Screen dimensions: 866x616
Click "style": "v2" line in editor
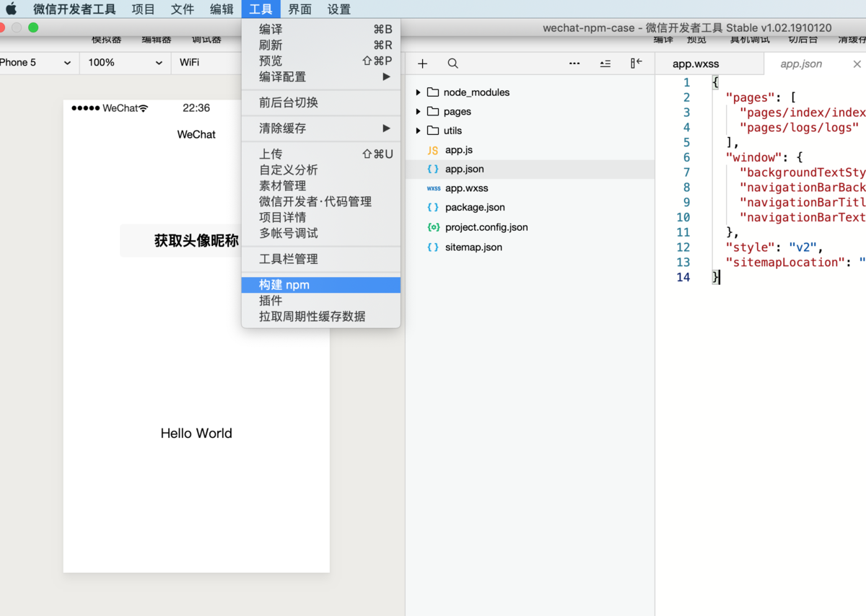point(774,247)
